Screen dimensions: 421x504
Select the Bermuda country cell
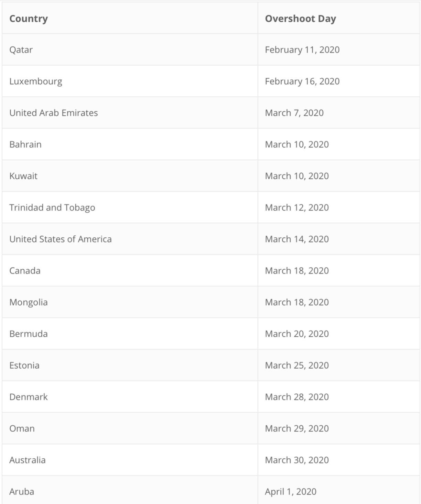click(x=29, y=334)
